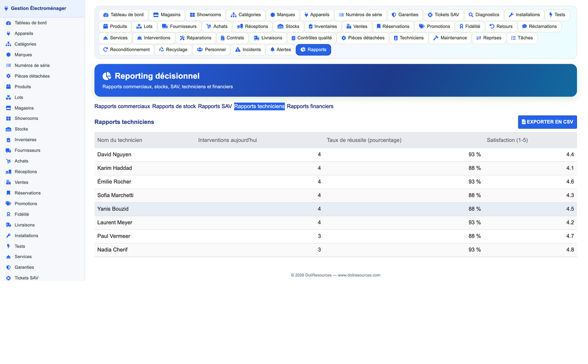This screenshot has height=364, width=588.
Task: Click the Diagnostics magnifier icon in top navigation
Action: click(x=471, y=15)
